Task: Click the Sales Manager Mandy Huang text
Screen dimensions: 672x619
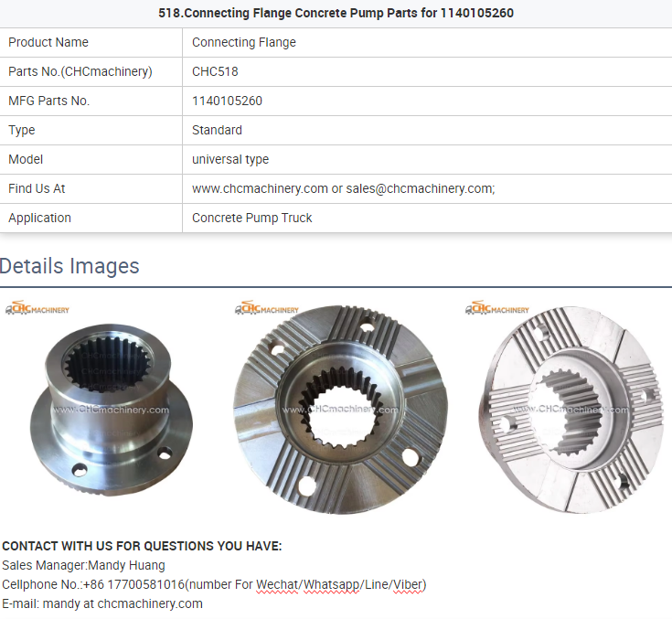Action: click(x=83, y=565)
